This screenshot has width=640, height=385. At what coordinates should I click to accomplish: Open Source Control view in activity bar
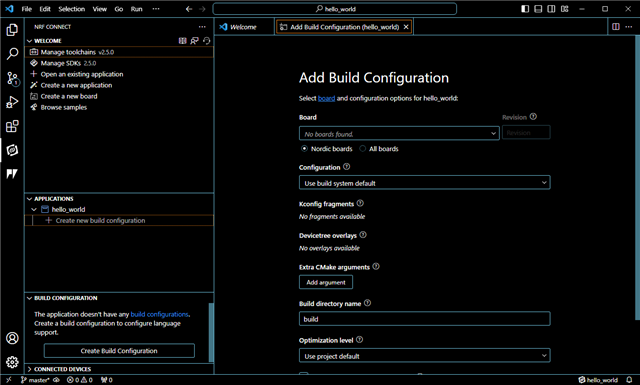pyautogui.click(x=12, y=78)
